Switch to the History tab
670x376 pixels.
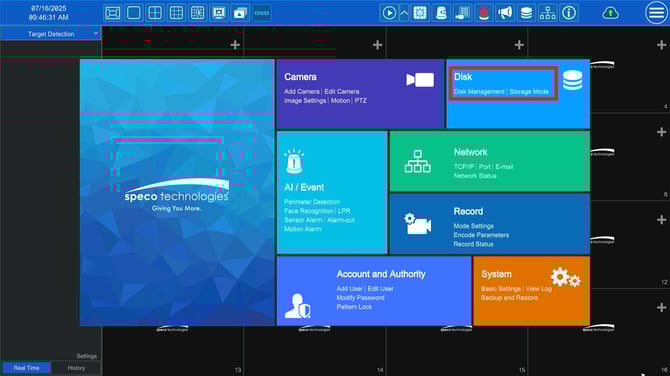coord(76,368)
